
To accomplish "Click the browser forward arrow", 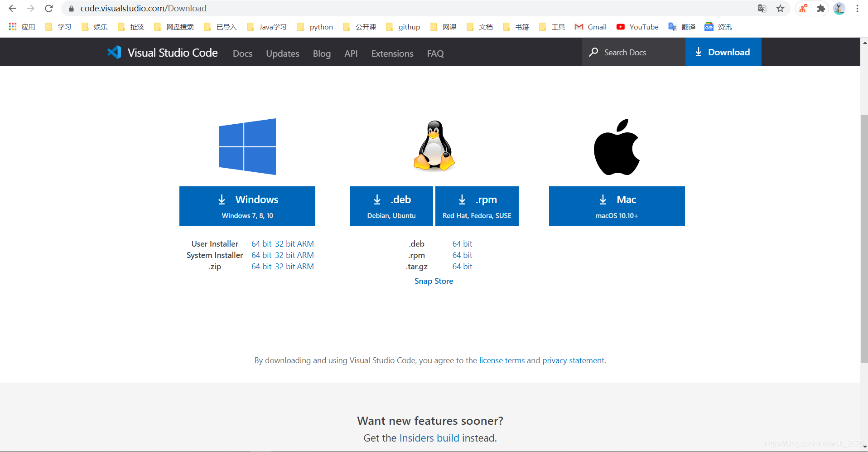I will click(x=31, y=8).
